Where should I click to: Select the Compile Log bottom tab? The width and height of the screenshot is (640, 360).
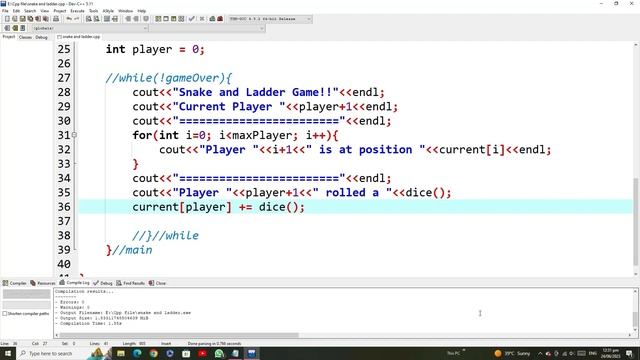point(74,282)
